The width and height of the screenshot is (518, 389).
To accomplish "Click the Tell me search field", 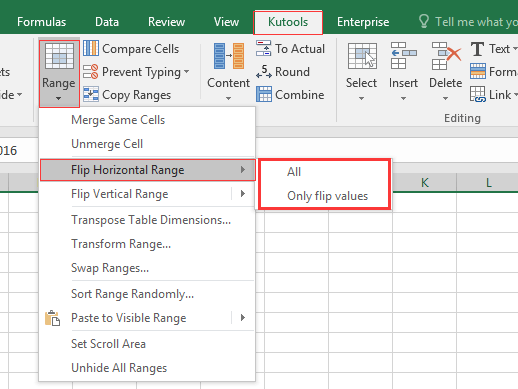I will (x=476, y=22).
